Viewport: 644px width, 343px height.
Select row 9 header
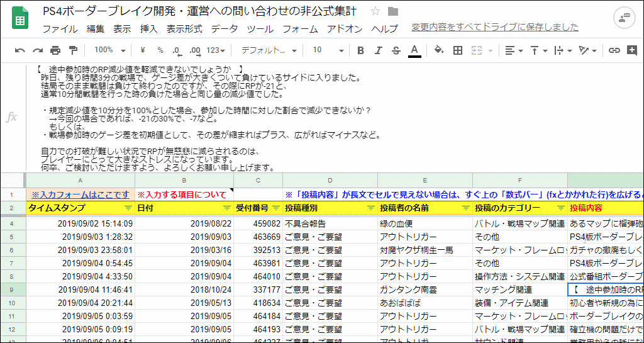[13, 290]
